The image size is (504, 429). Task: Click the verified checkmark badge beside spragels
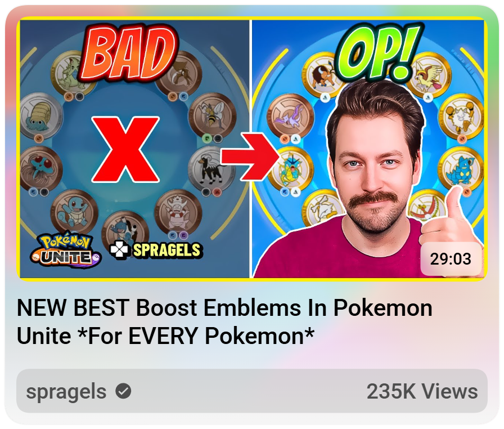tap(123, 391)
